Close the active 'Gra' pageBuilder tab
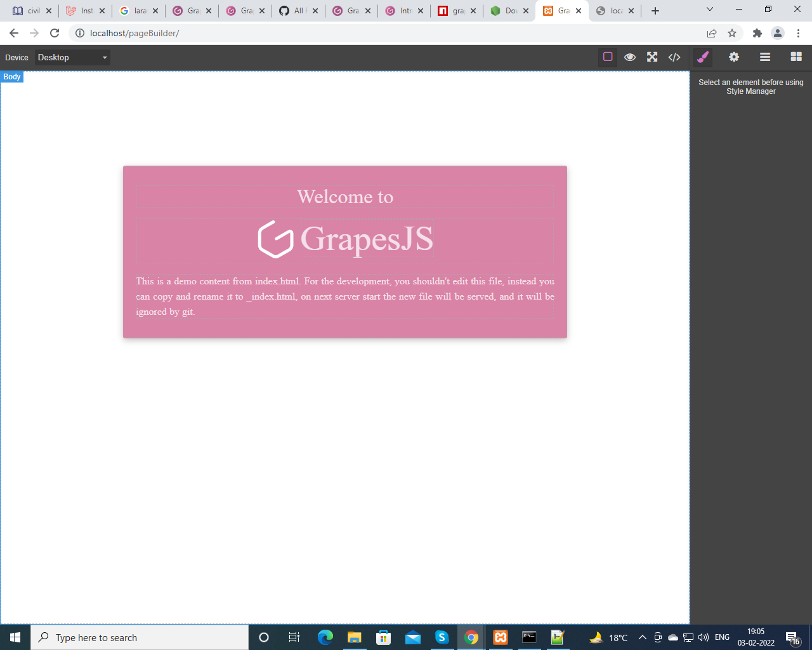Viewport: 812px width, 650px height. pyautogui.click(x=579, y=11)
